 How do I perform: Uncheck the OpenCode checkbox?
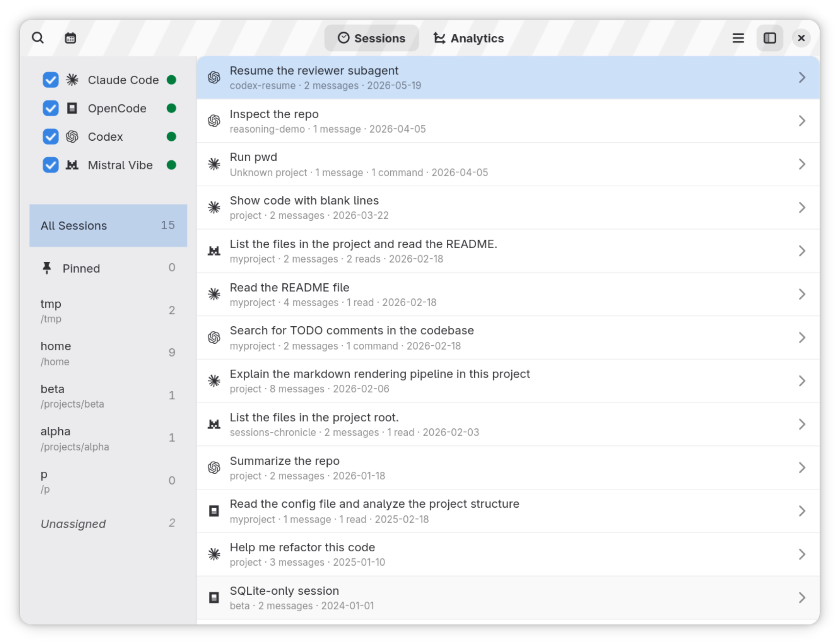point(51,108)
